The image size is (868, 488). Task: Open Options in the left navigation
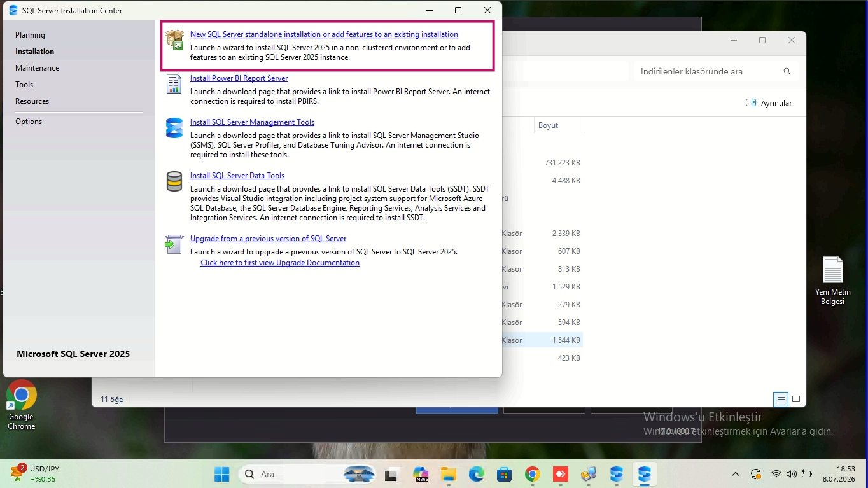29,122
